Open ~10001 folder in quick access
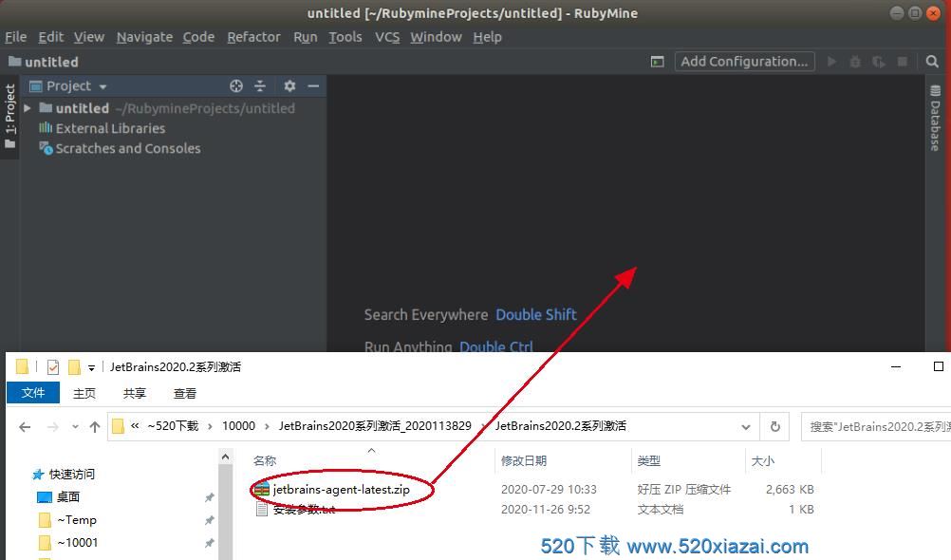Viewport: 951px width, 560px height. tap(77, 542)
